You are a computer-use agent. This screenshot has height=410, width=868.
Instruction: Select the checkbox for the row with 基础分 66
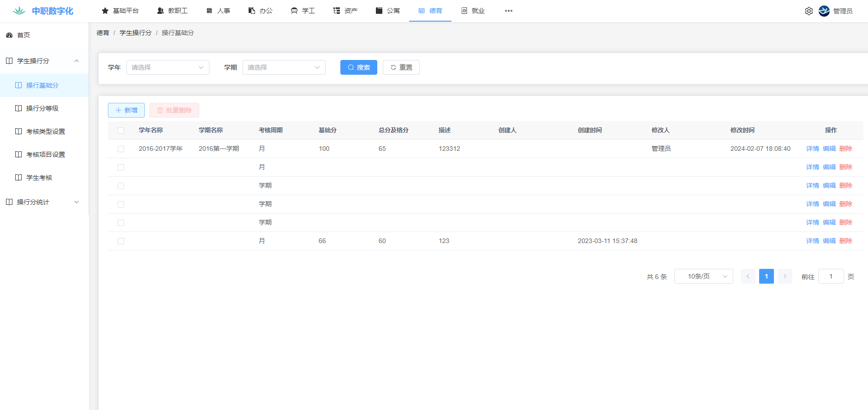coord(121,241)
